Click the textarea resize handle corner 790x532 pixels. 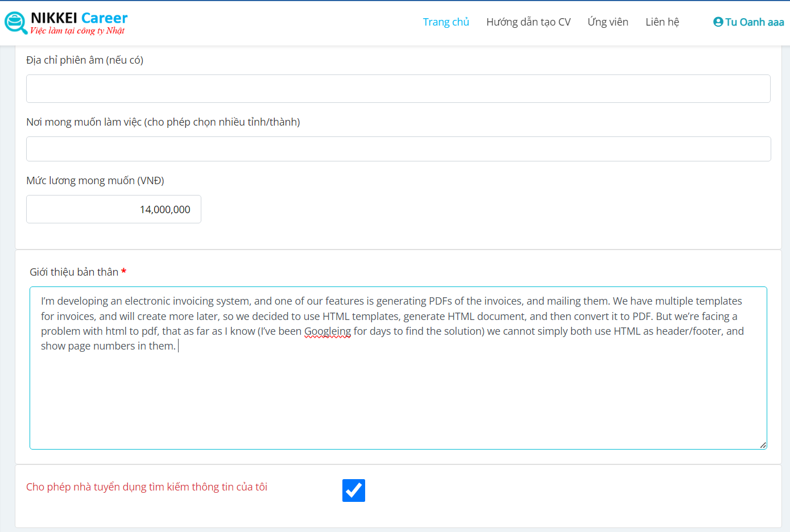(x=763, y=445)
